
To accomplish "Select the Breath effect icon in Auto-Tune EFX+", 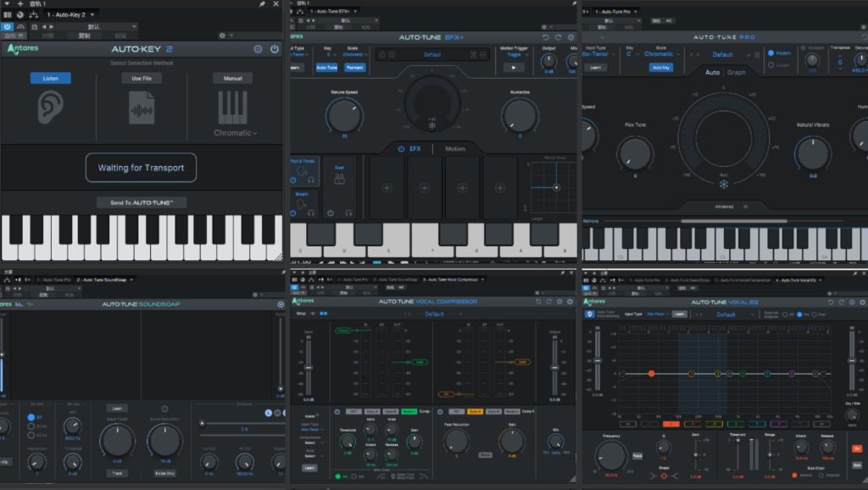I will click(x=301, y=203).
